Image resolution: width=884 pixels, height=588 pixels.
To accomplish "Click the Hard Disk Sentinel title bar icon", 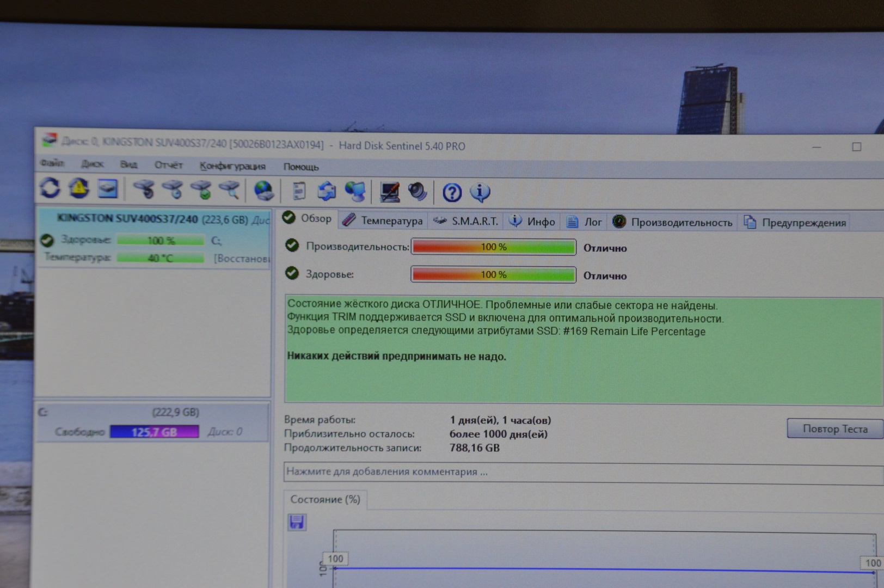I will [x=49, y=140].
